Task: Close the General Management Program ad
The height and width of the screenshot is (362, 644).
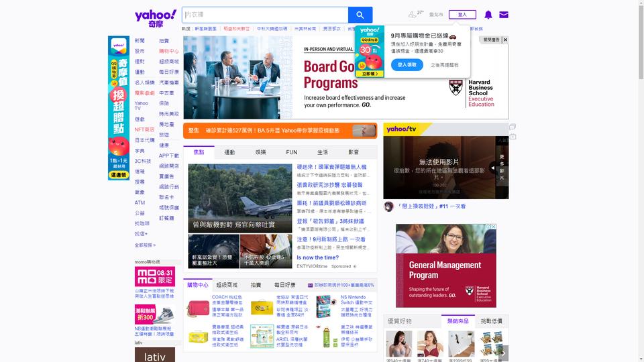Action: click(494, 227)
